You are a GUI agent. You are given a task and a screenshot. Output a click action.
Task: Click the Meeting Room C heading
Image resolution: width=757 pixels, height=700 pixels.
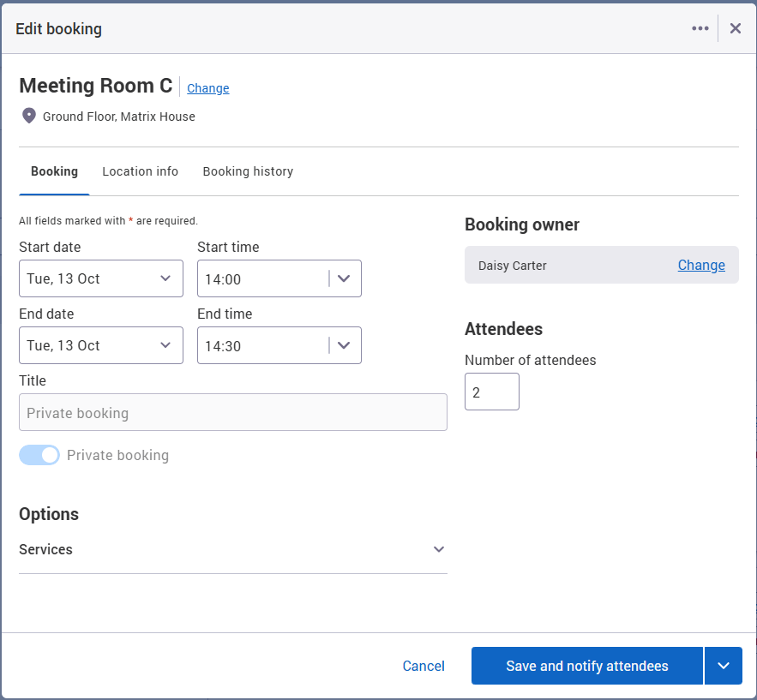96,86
